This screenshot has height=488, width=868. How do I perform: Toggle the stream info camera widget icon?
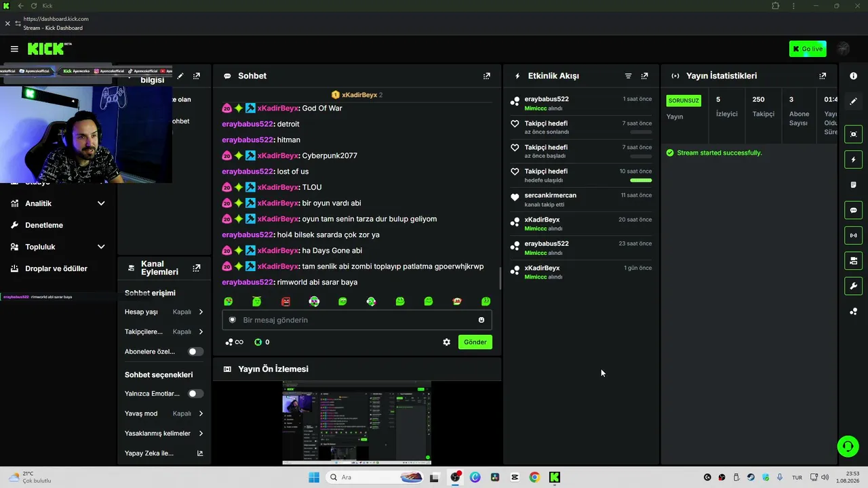click(x=853, y=260)
